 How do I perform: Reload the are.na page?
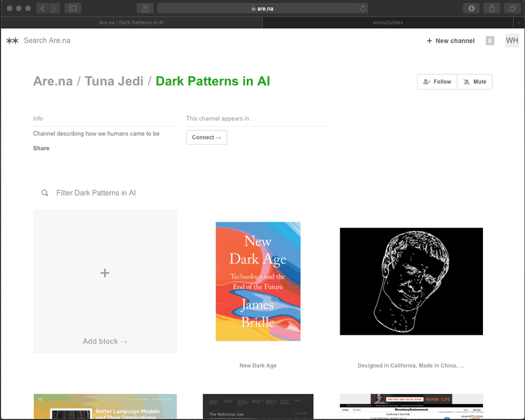tap(363, 8)
